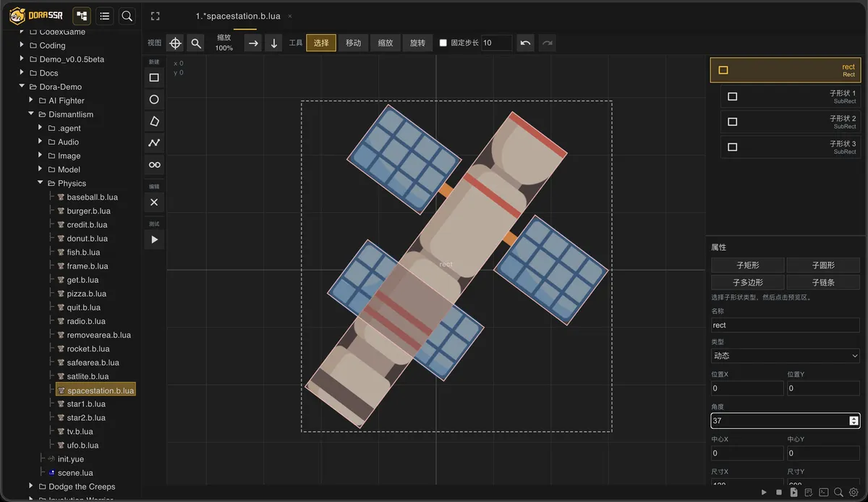The width and height of the screenshot is (868, 502).
Task: Expand the Coding folder
Action: [x=22, y=46]
